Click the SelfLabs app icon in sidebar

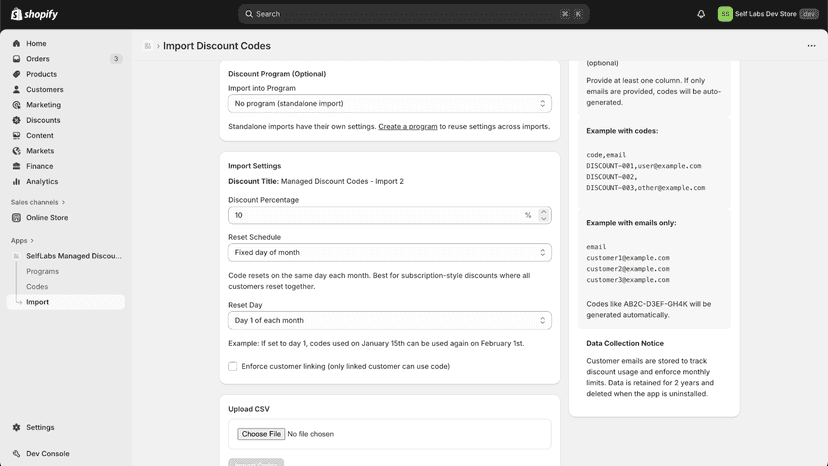pos(16,256)
